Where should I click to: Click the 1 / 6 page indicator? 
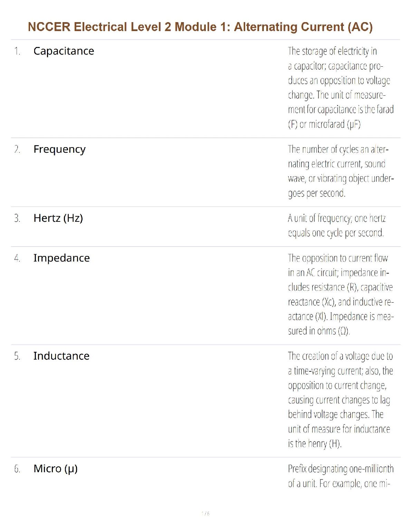pos(205,514)
